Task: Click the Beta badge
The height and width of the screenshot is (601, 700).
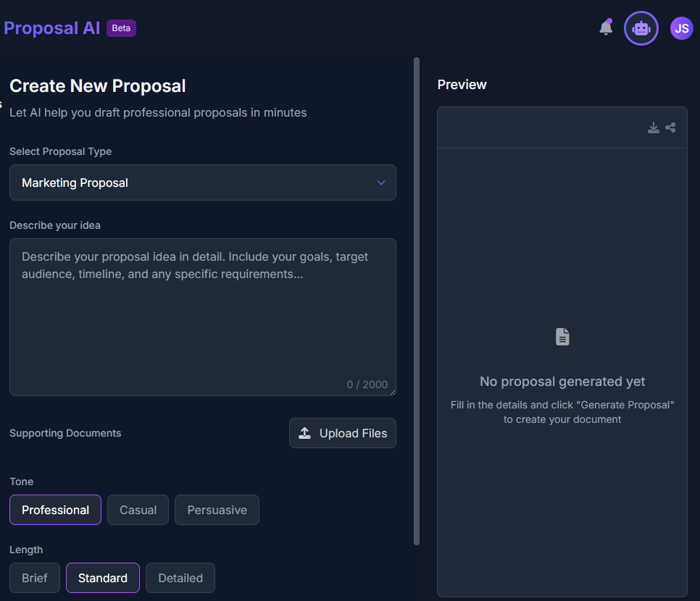Action: tap(121, 28)
